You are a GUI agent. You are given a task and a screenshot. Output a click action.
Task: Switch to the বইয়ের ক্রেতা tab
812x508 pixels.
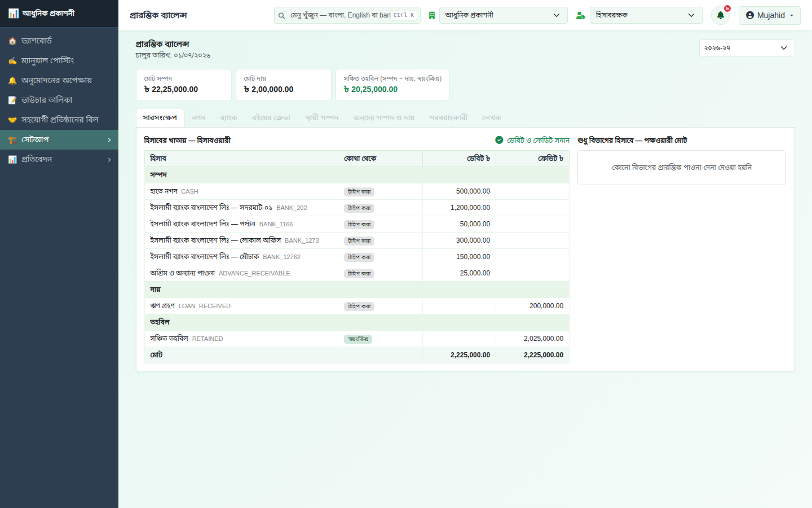click(x=271, y=118)
